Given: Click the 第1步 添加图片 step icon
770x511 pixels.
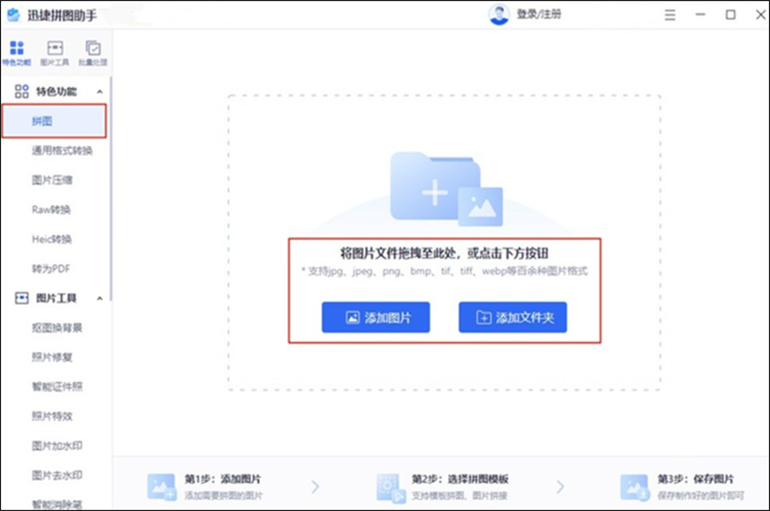Looking at the screenshot, I should point(162,486).
